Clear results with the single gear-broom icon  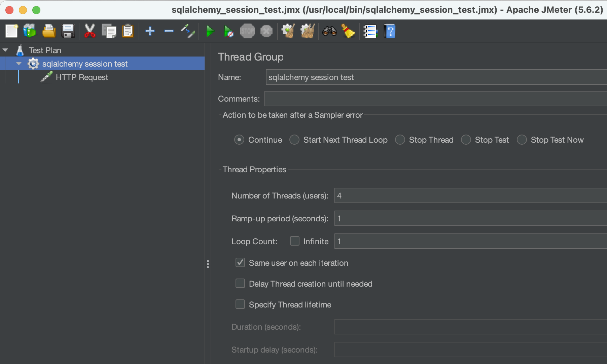[x=288, y=31]
